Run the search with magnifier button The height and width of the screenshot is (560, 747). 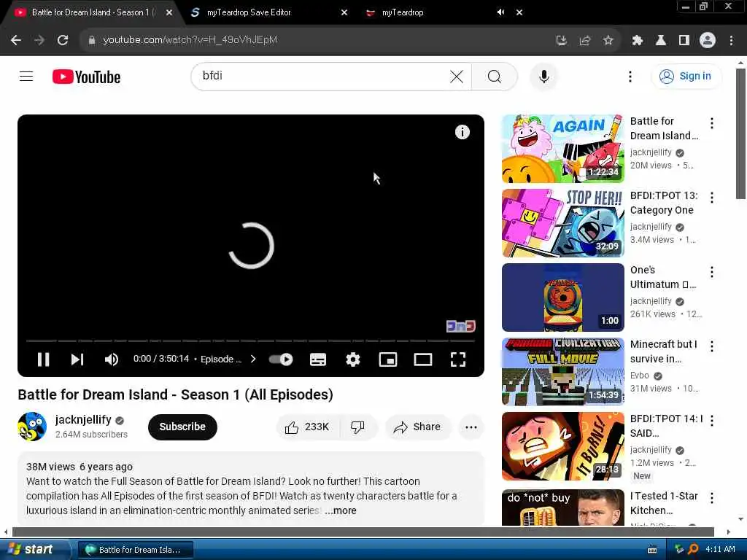tap(495, 76)
